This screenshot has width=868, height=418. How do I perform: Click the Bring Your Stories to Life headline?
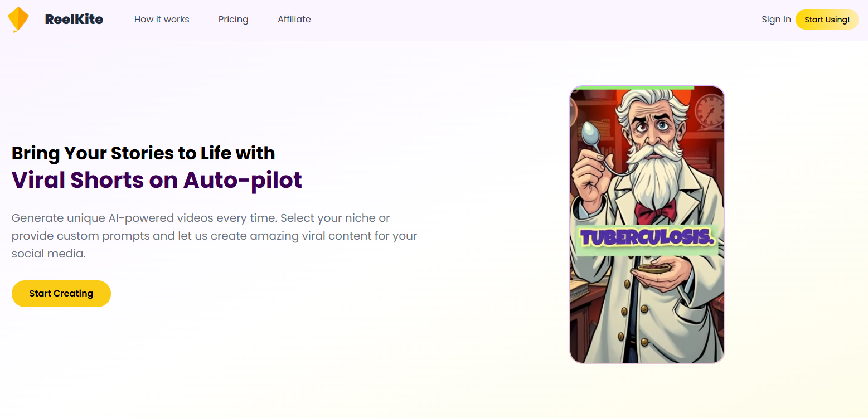143,153
